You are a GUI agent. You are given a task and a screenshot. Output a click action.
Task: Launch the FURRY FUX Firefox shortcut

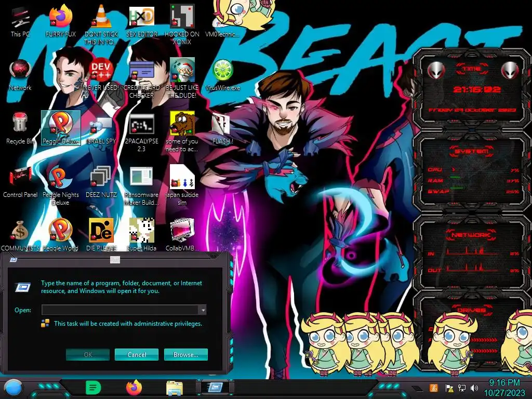(x=60, y=21)
